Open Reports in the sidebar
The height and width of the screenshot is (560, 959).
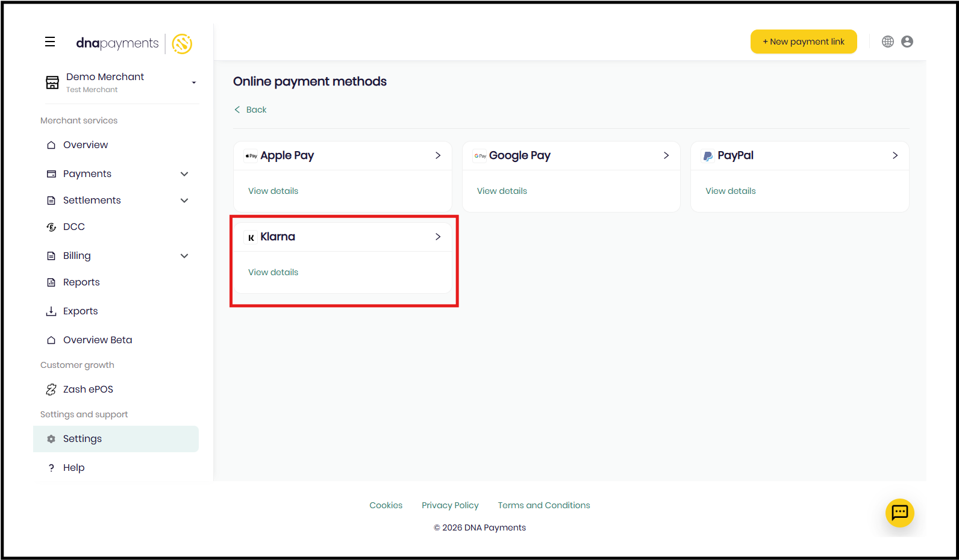click(x=81, y=282)
